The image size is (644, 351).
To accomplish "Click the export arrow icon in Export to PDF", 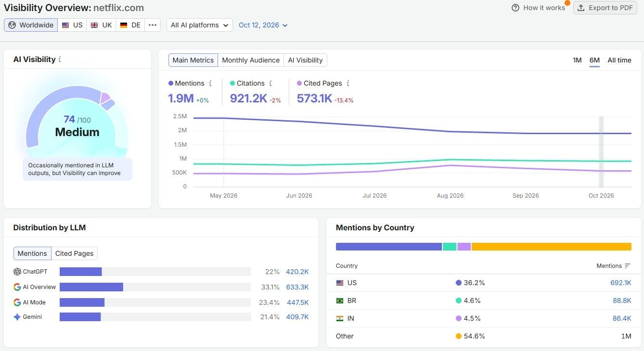I will [581, 8].
